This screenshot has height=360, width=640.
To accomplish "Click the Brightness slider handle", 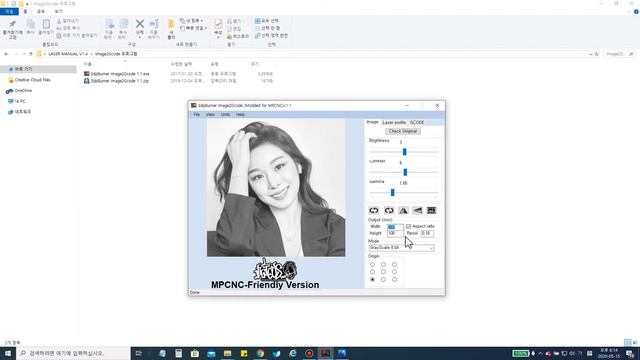I will [x=404, y=152].
